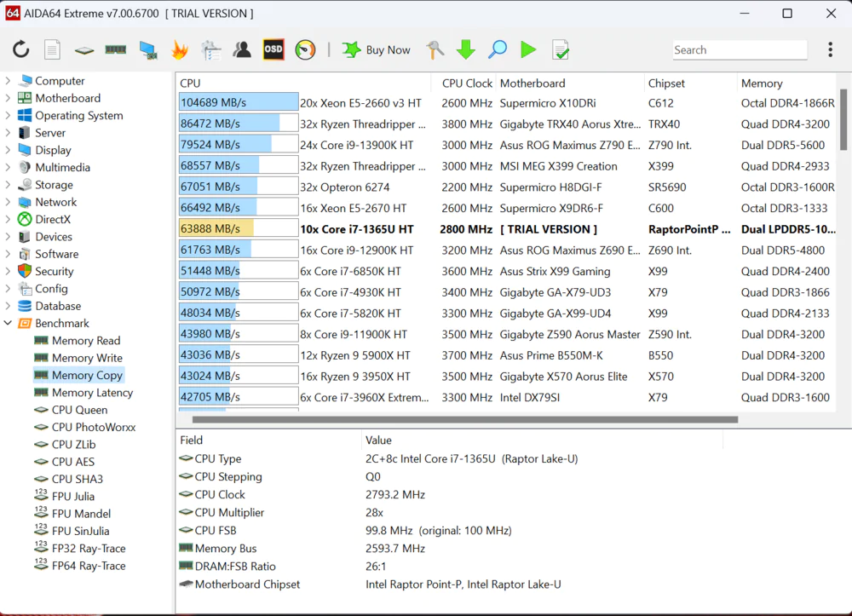The width and height of the screenshot is (852, 616).
Task: Click the green Buy Now star icon
Action: tap(352, 50)
